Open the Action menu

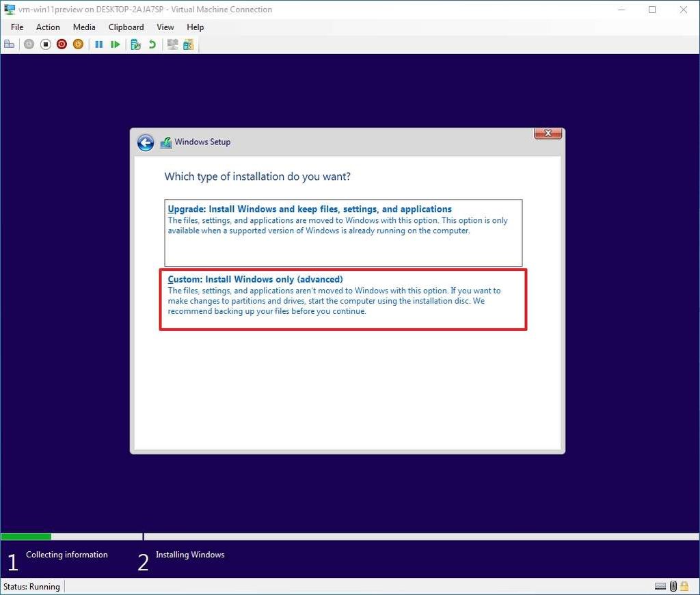pyautogui.click(x=48, y=27)
